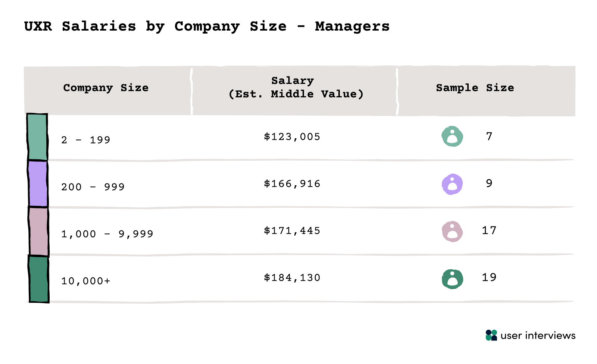Click the user interviews brand text
This screenshot has width=597, height=364.
tap(538, 336)
